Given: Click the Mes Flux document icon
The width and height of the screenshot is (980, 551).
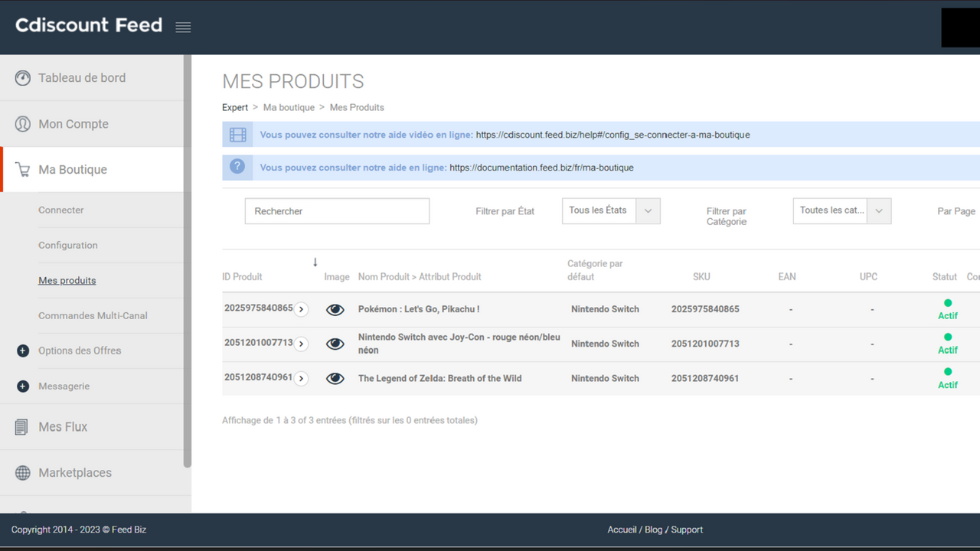Looking at the screenshot, I should pyautogui.click(x=22, y=427).
